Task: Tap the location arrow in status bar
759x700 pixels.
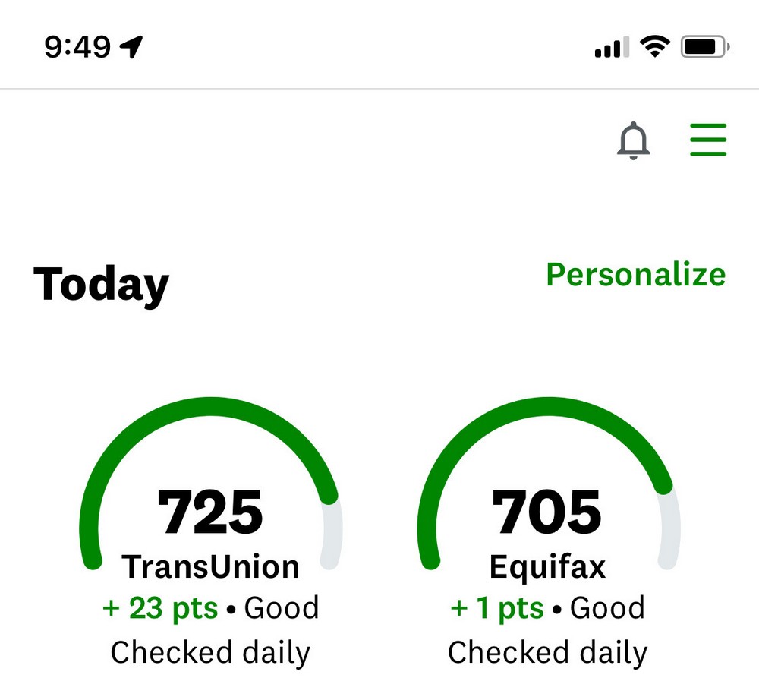Action: [131, 48]
